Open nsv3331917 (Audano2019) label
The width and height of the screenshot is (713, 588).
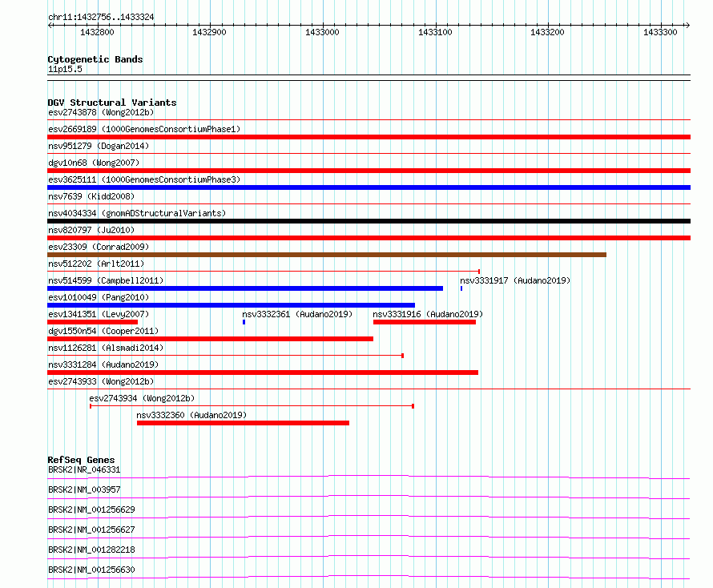515,280
